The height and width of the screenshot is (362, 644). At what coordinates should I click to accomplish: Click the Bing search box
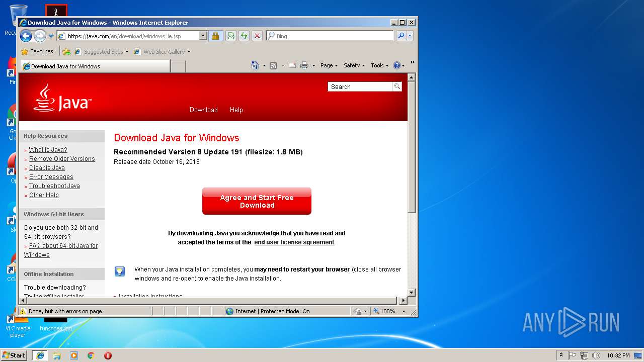[330, 36]
